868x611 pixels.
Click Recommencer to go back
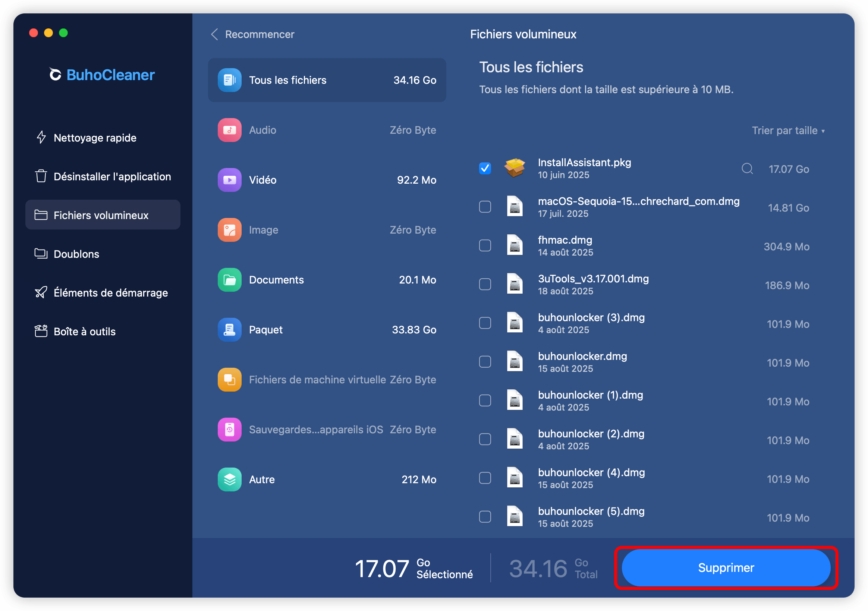click(252, 34)
